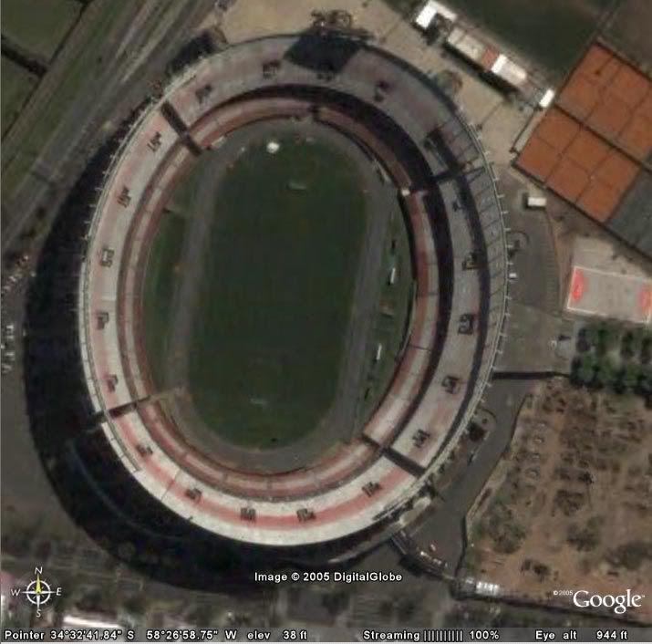652x644 pixels.
Task: Click the E letter on the compass
Action: [x=58, y=592]
